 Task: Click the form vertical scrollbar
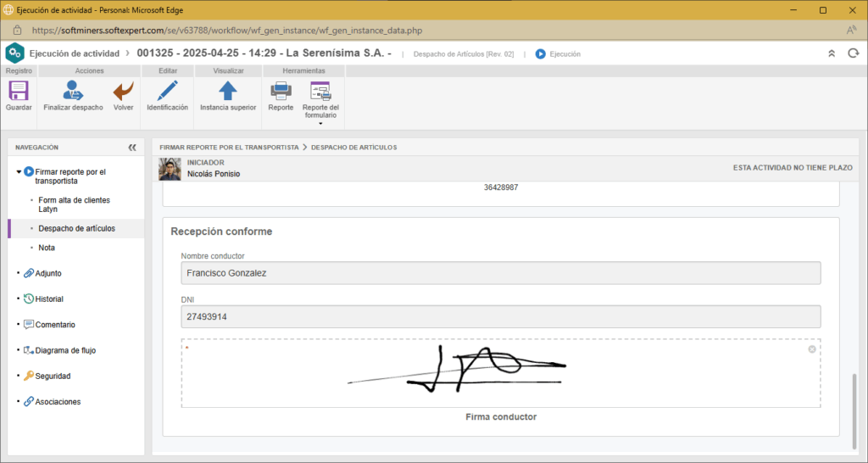pos(854,407)
